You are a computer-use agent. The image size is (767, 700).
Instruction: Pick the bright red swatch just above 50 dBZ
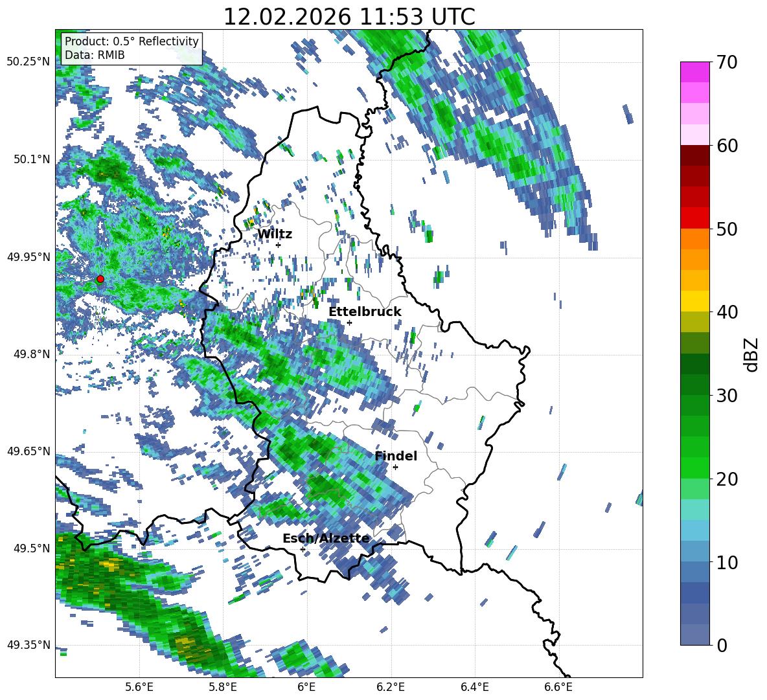[694, 218]
